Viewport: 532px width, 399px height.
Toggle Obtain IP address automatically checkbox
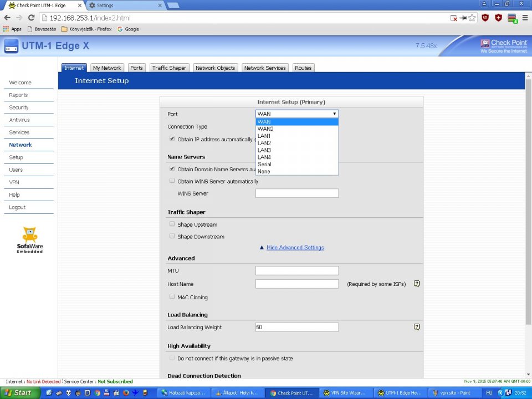coord(172,139)
